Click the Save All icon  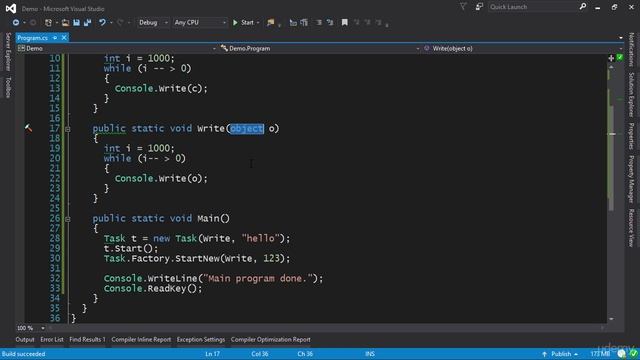point(87,22)
